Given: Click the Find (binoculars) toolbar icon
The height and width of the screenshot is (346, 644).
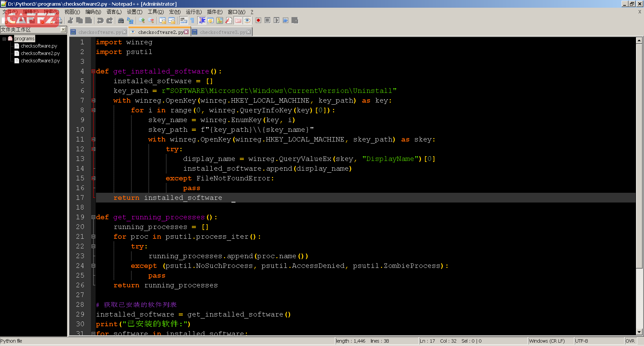Looking at the screenshot, I should coord(121,20).
